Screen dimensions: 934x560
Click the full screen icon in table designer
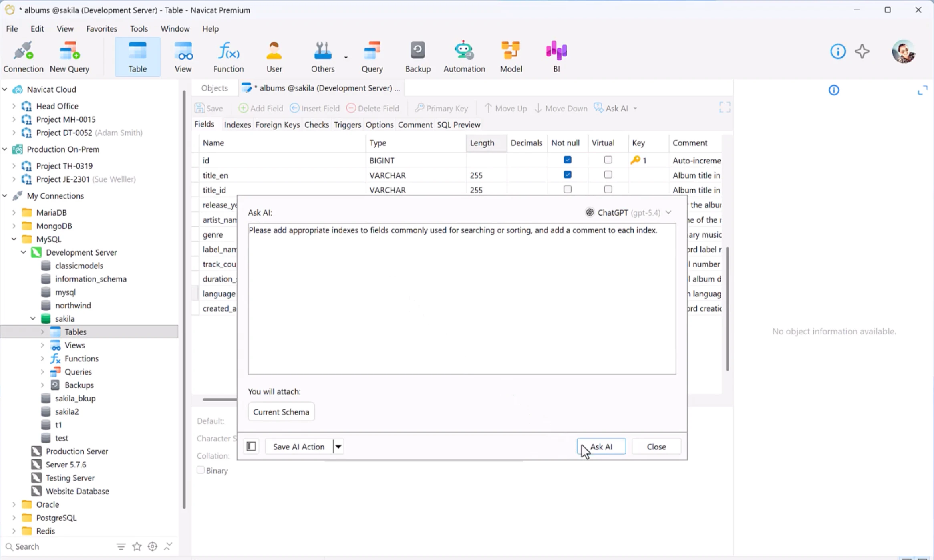[x=725, y=107]
